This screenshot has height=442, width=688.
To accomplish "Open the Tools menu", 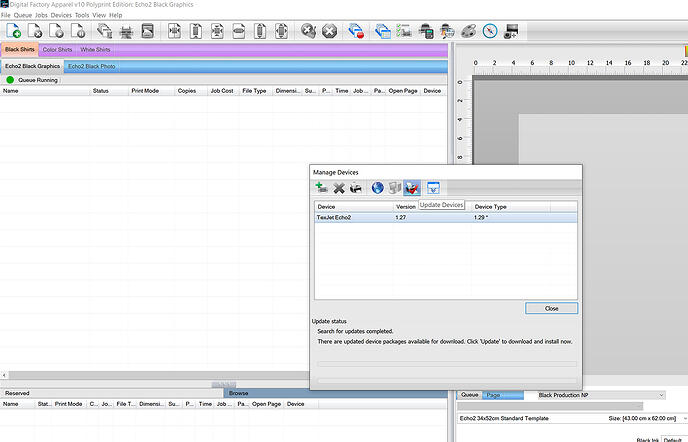I will click(x=82, y=15).
